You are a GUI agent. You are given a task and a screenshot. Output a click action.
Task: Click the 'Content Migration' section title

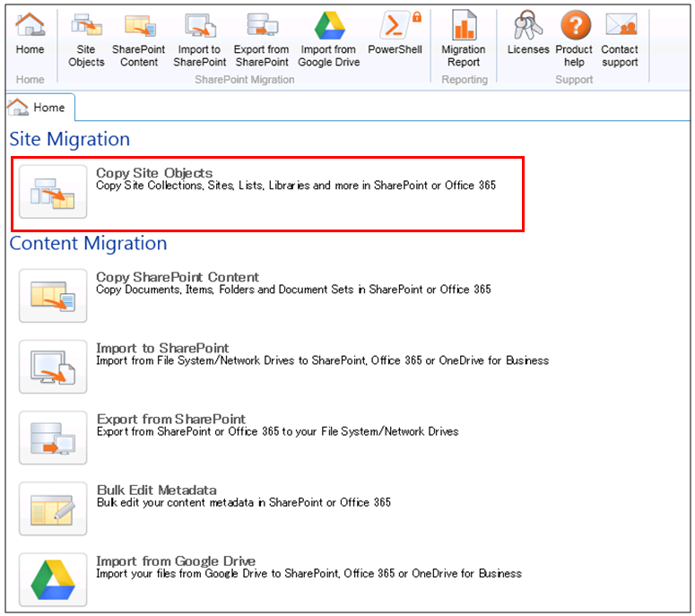coord(88,243)
